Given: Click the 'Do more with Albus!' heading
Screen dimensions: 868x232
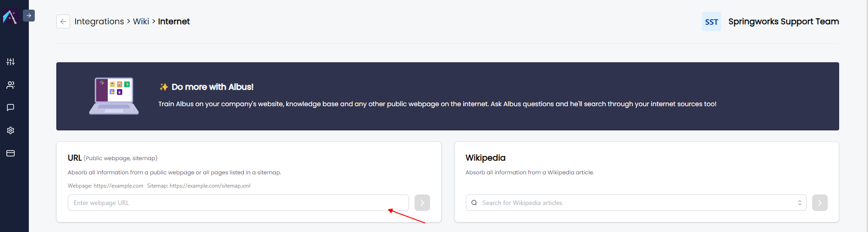Looking at the screenshot, I should click(212, 87).
